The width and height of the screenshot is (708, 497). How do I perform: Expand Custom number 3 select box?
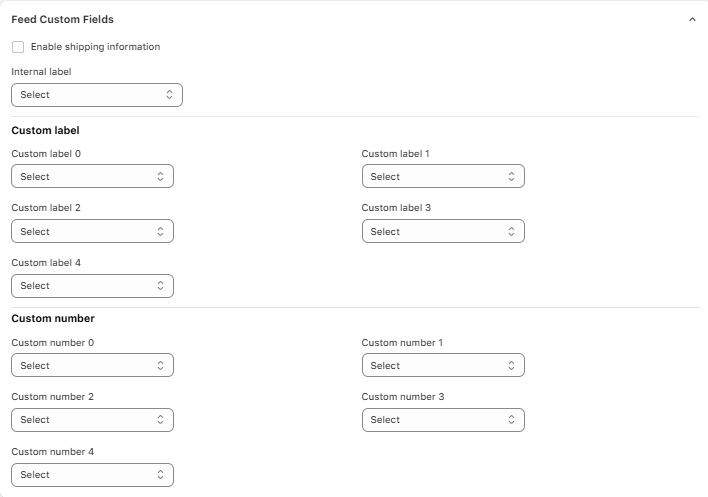click(x=443, y=420)
